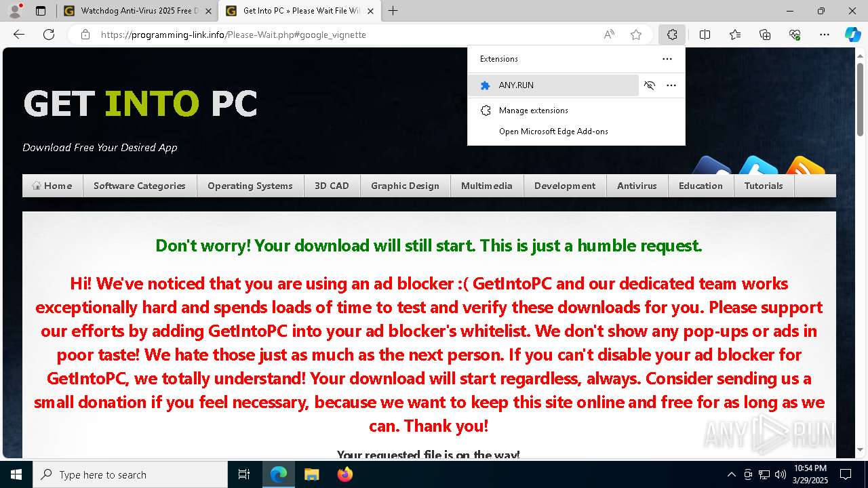The image size is (868, 488).
Task: Go to Home in site navigation
Action: click(x=52, y=186)
